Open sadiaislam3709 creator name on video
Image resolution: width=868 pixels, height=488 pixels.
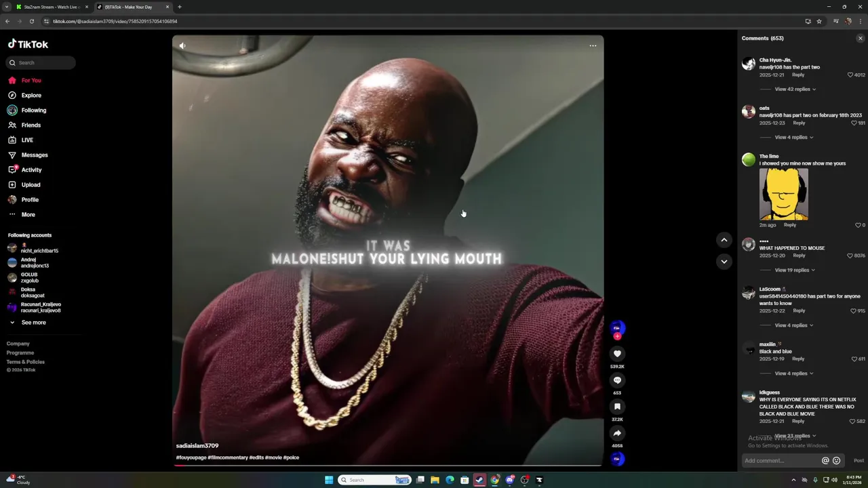click(197, 446)
